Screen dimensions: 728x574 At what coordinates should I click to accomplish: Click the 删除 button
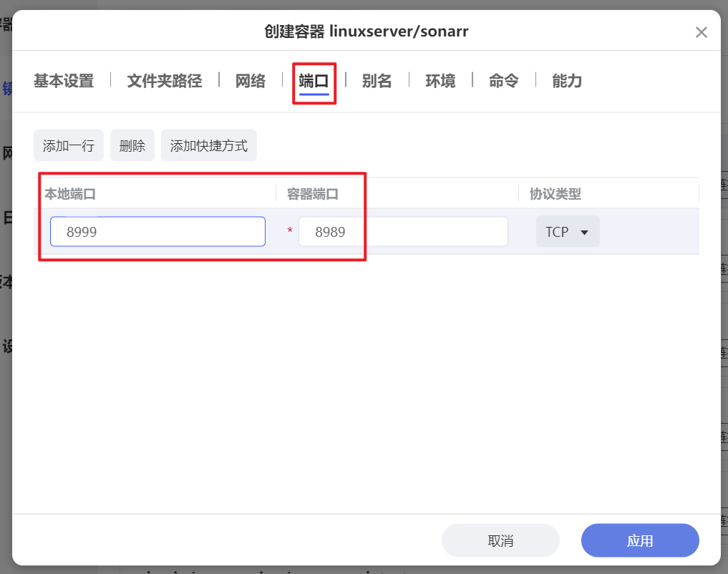pyautogui.click(x=132, y=145)
